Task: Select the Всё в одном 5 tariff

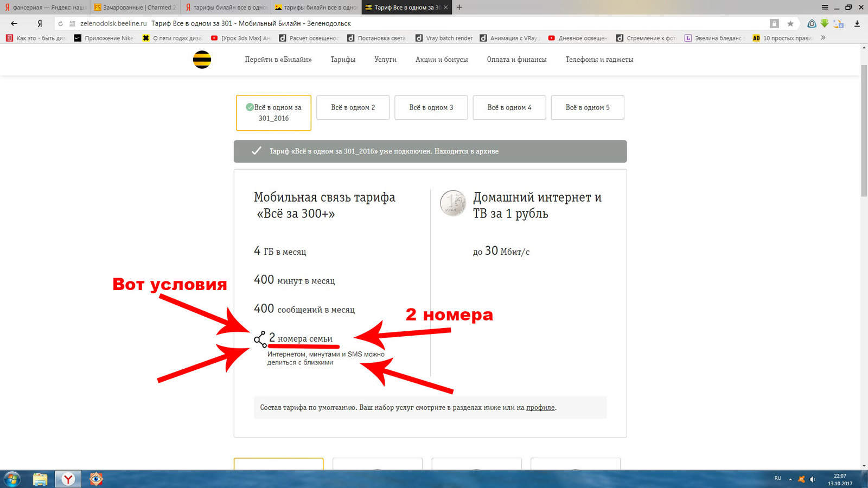Action: [588, 107]
